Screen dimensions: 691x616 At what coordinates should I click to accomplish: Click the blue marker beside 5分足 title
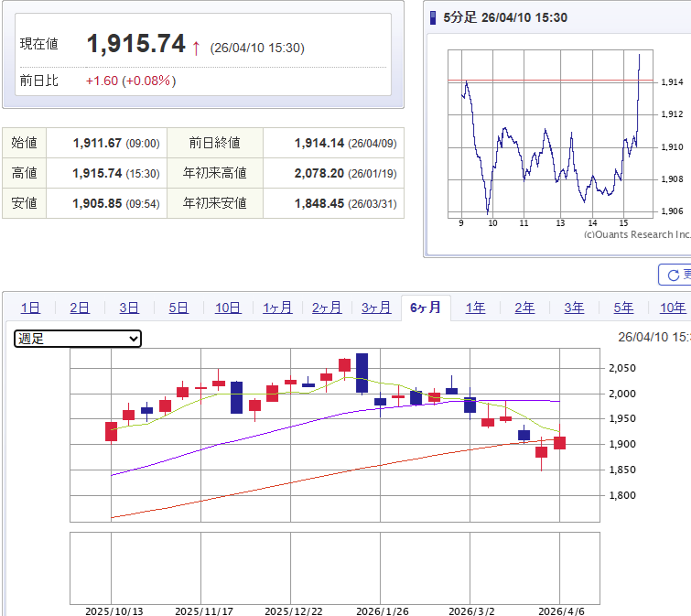pyautogui.click(x=433, y=17)
